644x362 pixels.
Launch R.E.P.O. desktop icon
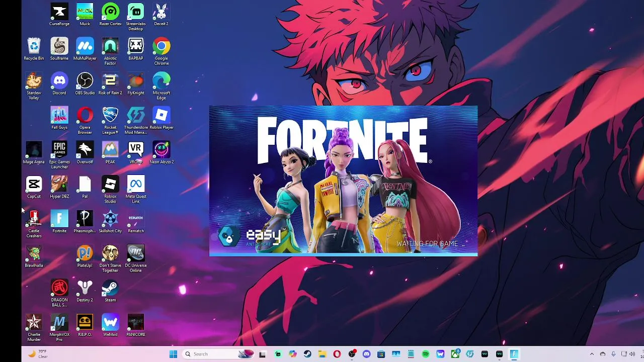[85, 325]
